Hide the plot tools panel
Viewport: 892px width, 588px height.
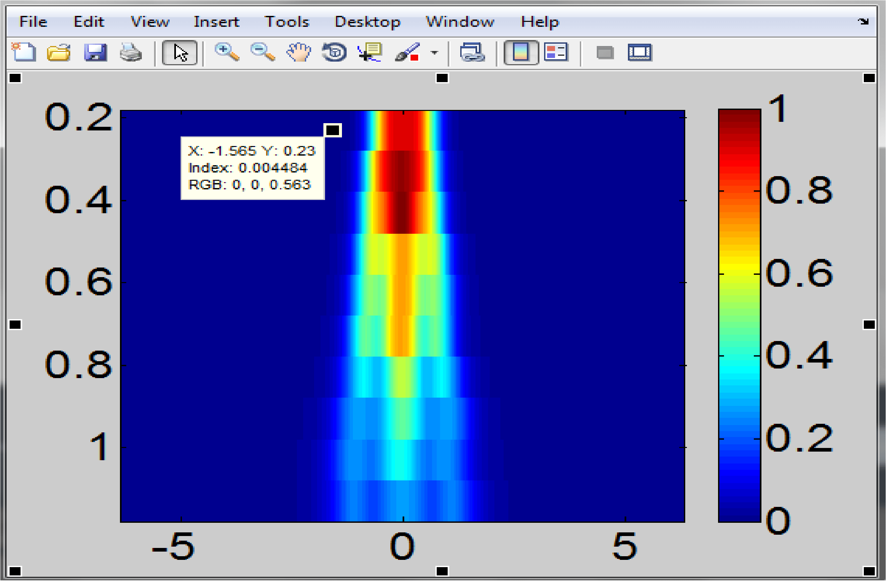point(606,53)
